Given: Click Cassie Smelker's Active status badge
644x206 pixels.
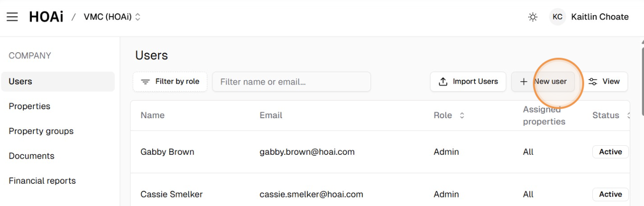Looking at the screenshot, I should pos(610,194).
